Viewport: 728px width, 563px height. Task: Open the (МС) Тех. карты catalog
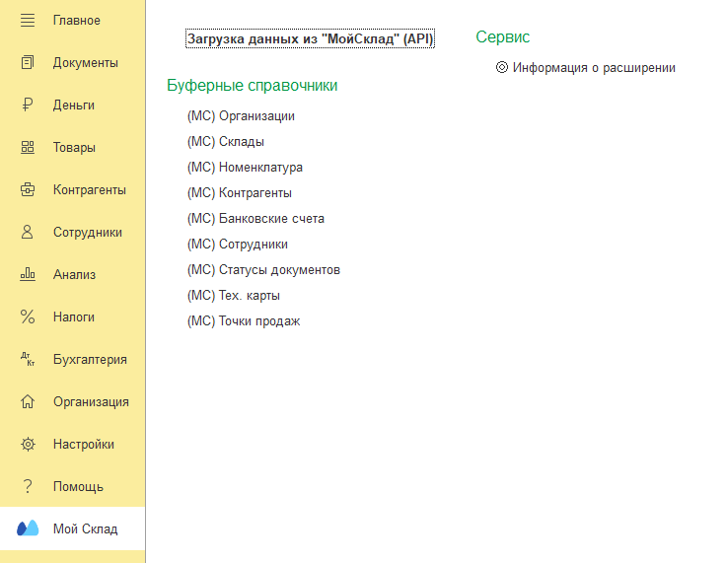[x=234, y=295]
